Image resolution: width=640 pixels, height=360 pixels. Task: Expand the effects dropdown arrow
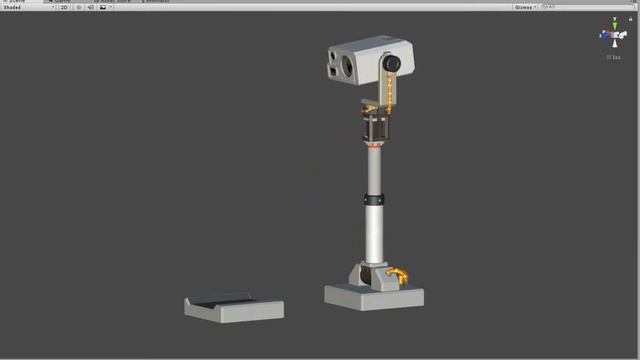click(x=111, y=7)
